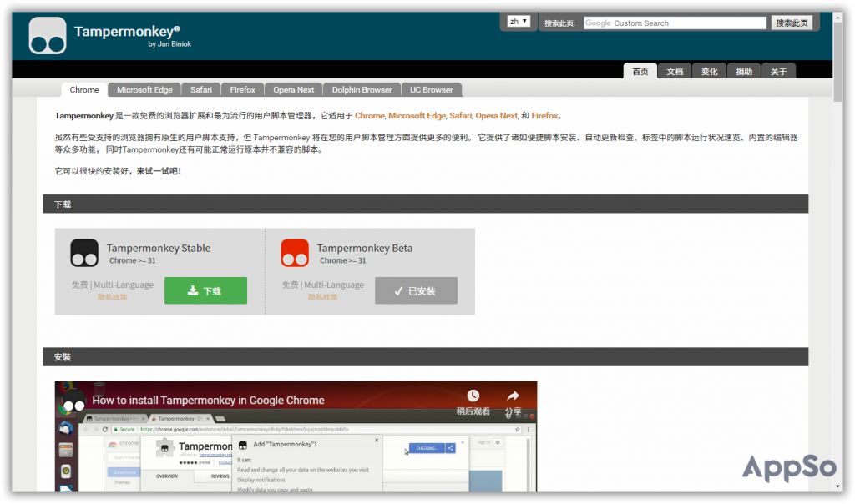The image size is (855, 504).
Task: Click video title How to install Tampermonkey
Action: (x=208, y=400)
